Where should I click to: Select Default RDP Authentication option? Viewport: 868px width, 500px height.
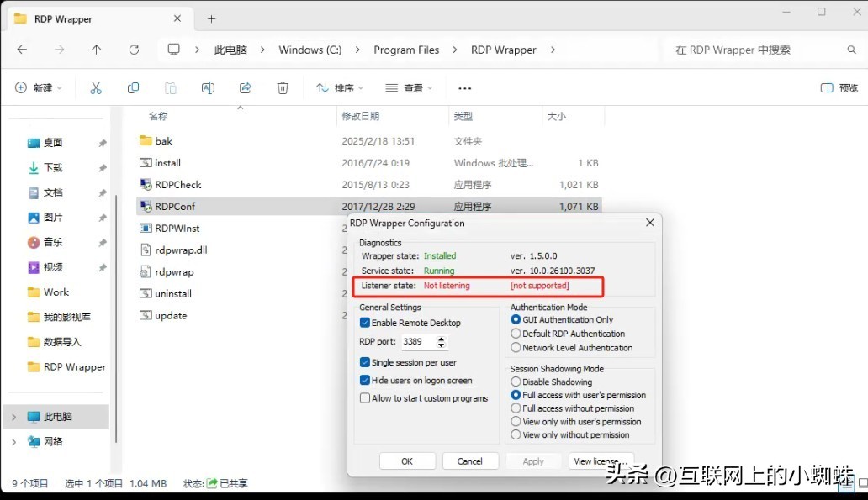(516, 334)
